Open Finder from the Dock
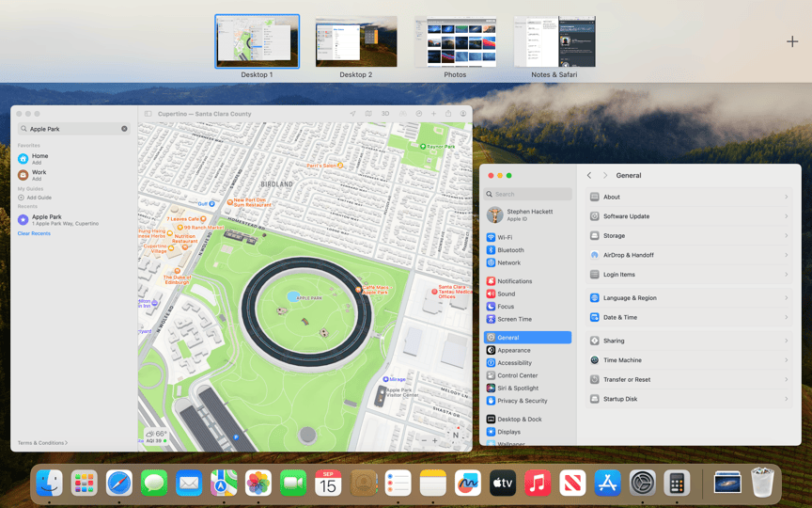The width and height of the screenshot is (812, 508). coord(50,484)
